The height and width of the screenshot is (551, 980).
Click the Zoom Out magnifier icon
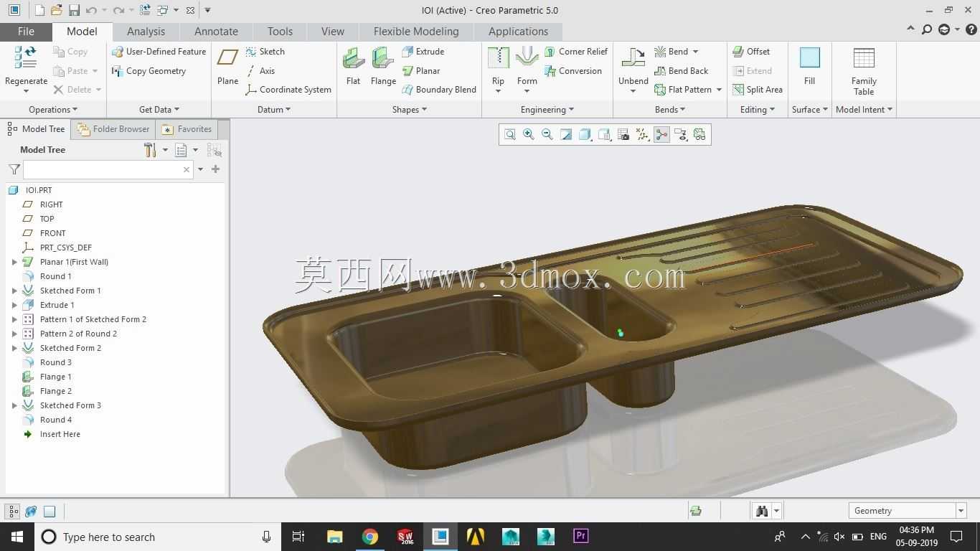[547, 134]
